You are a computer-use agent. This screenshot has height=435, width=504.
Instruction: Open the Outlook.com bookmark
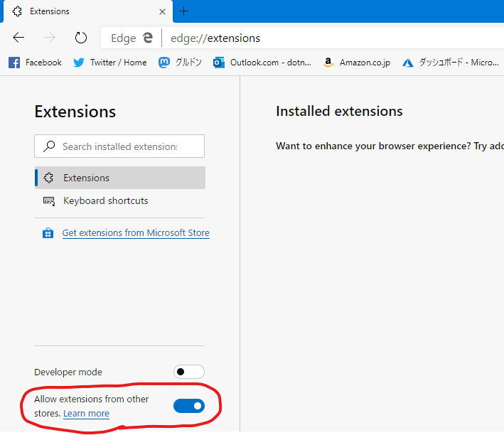pos(262,63)
